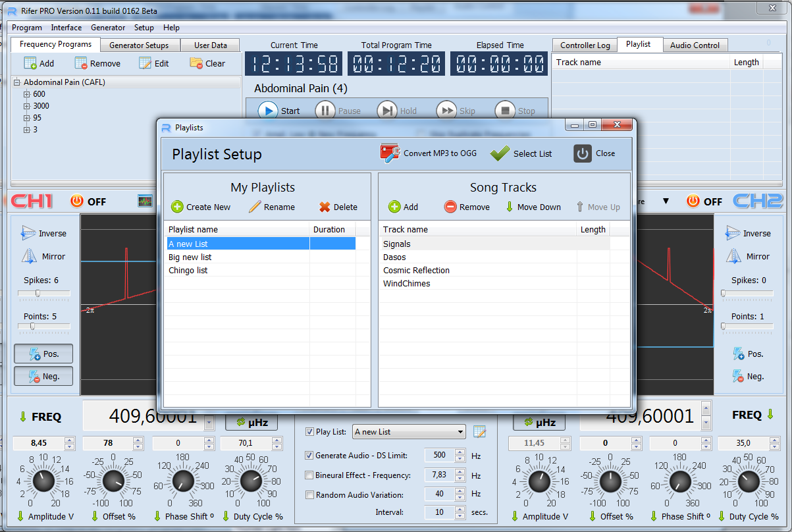Click Convert MP3 to OGG icon
Screen dimensions: 792x532
tap(390, 153)
